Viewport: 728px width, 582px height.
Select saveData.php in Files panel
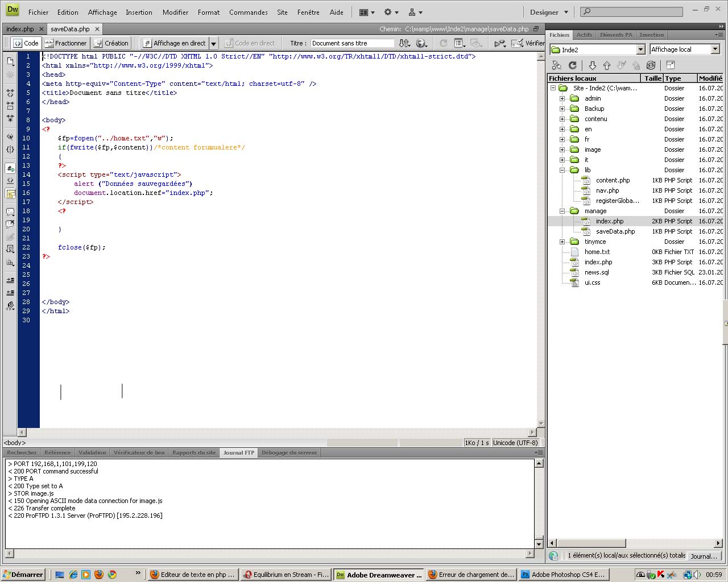tap(615, 231)
